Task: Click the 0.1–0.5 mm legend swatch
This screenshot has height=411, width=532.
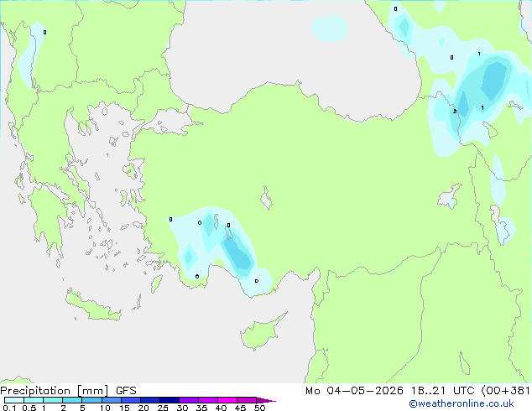Action: coord(14,400)
